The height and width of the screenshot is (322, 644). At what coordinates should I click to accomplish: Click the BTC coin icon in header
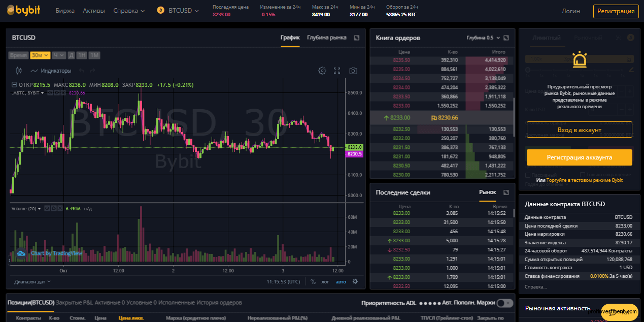[161, 11]
